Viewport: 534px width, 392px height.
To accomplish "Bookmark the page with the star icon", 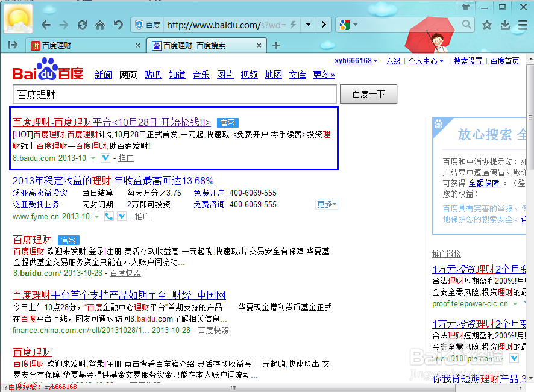I will click(487, 25).
